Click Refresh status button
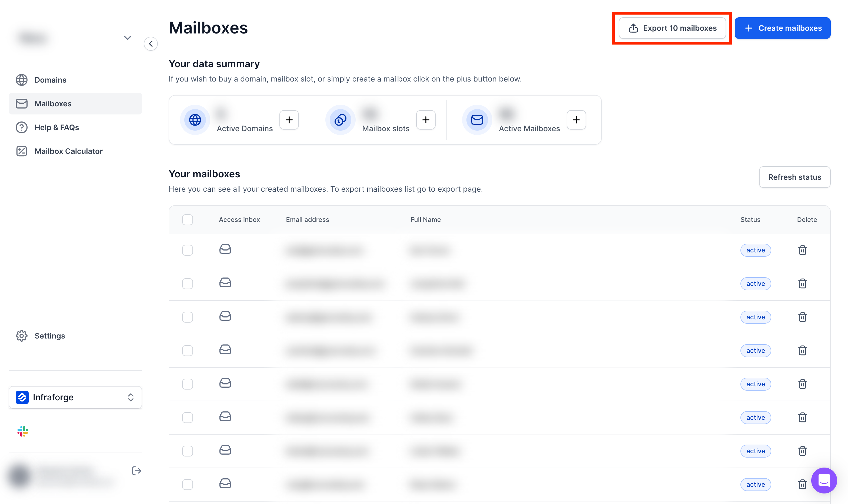 [794, 177]
